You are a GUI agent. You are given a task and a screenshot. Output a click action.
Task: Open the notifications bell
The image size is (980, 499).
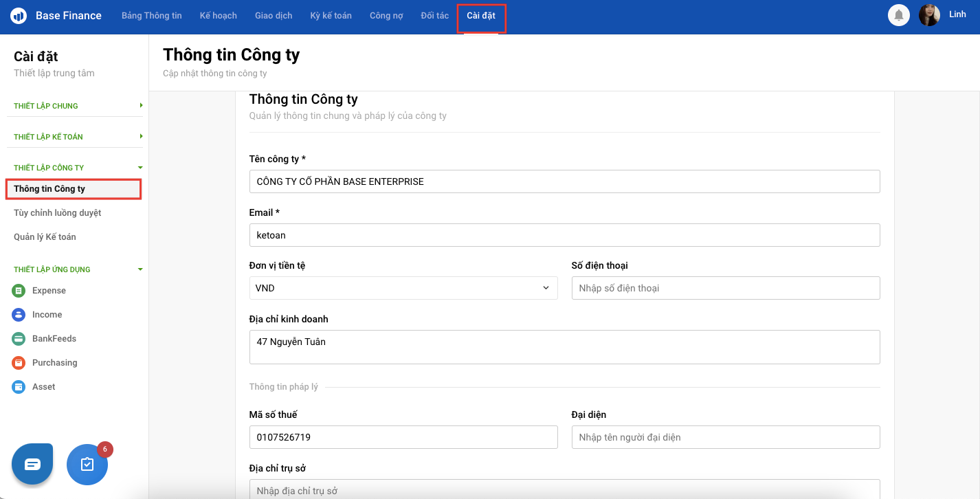click(899, 15)
